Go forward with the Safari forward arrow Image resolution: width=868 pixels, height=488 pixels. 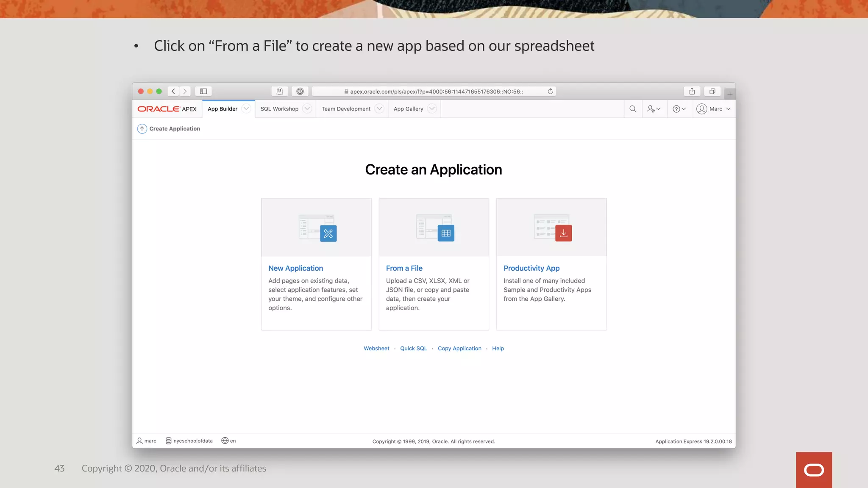(x=185, y=91)
